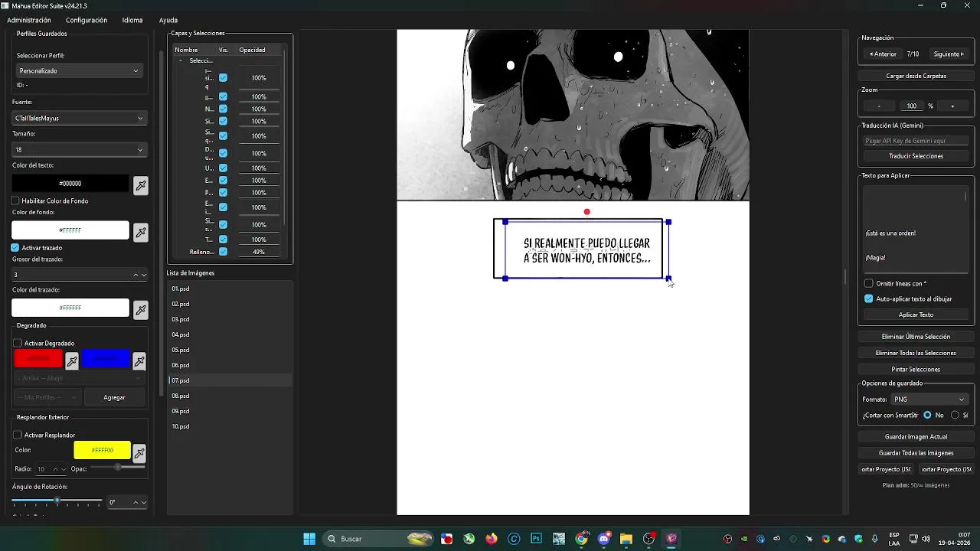
Task: Click the Mahua Editor icon in the taskbar
Action: pyautogui.click(x=671, y=539)
